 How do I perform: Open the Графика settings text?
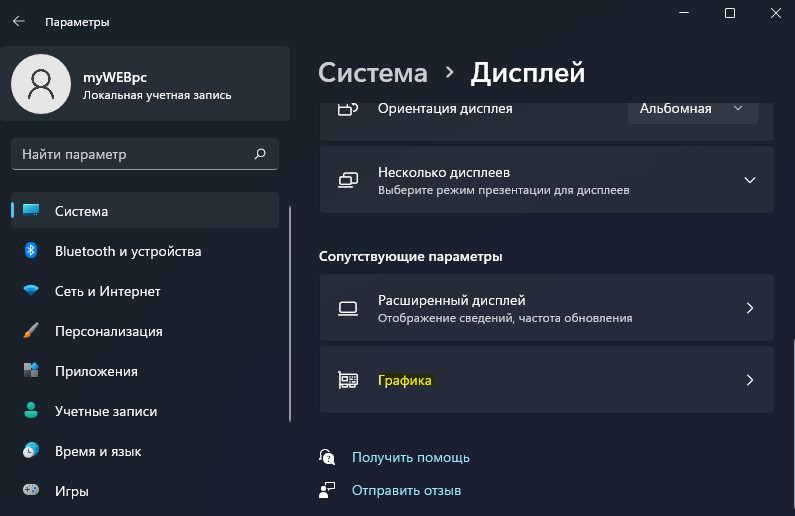pyautogui.click(x=405, y=380)
